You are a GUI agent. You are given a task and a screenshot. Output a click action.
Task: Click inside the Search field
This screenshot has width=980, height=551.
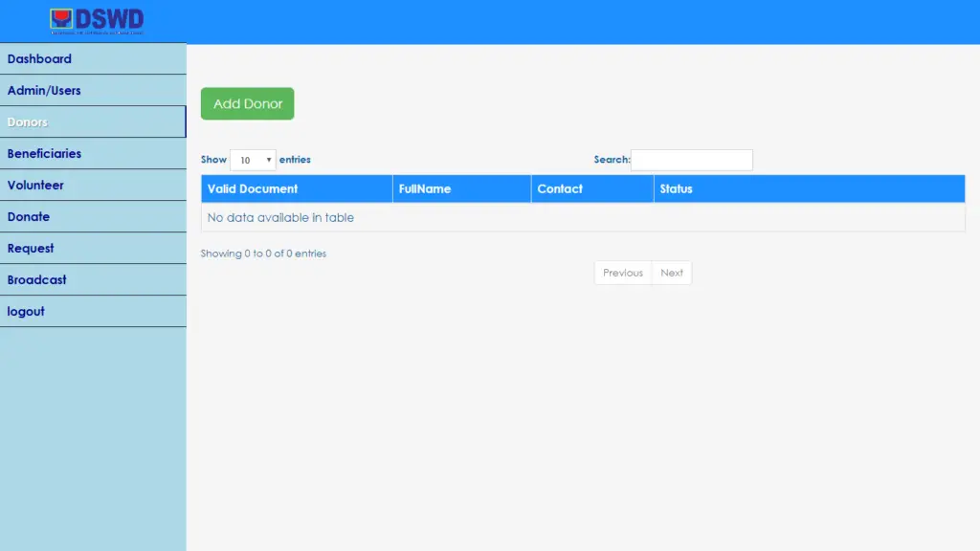pyautogui.click(x=692, y=160)
